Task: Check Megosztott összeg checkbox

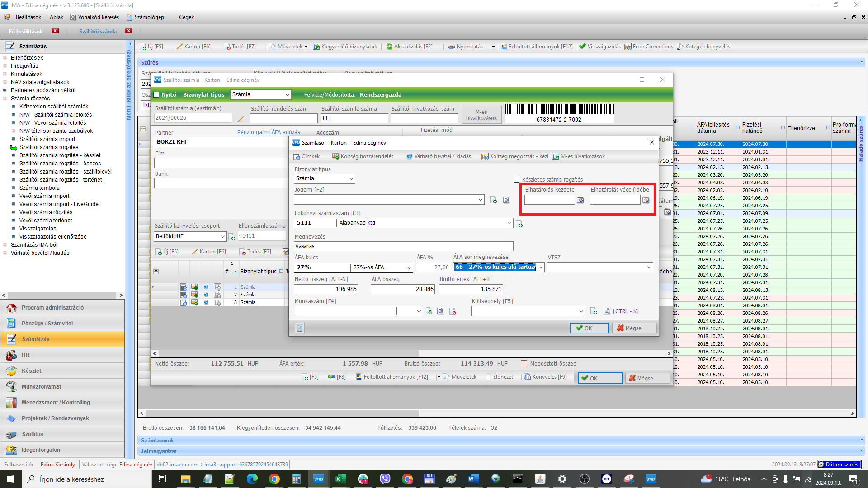Action: click(x=524, y=364)
